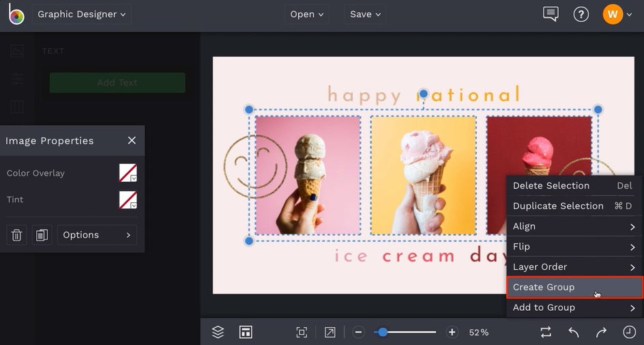Select the yellow ice cream photo

coord(424,175)
